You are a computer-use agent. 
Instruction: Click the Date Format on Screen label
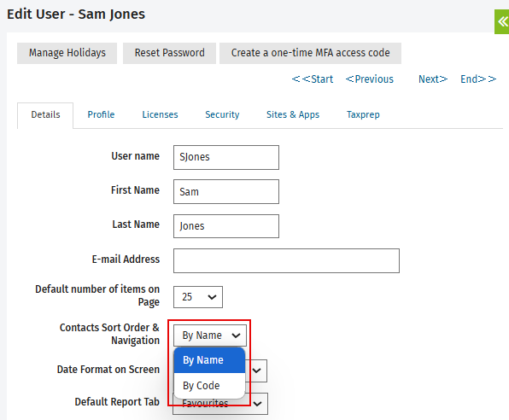[x=108, y=370]
